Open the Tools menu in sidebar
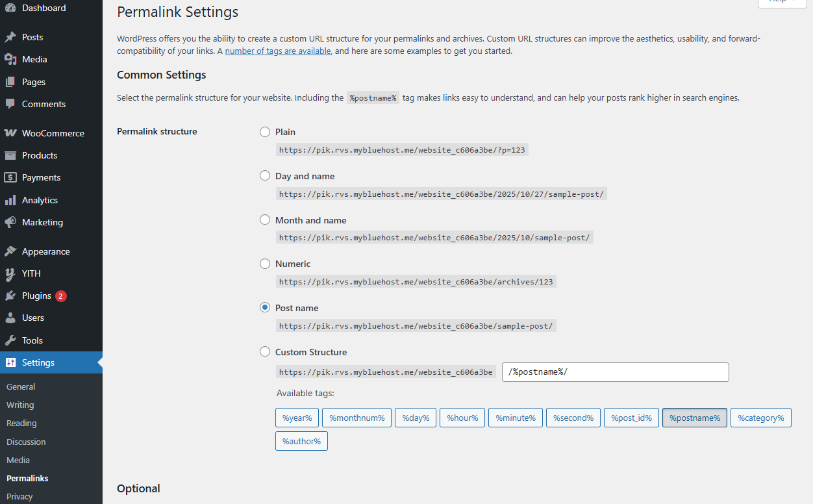This screenshot has height=504, width=813. (x=32, y=340)
